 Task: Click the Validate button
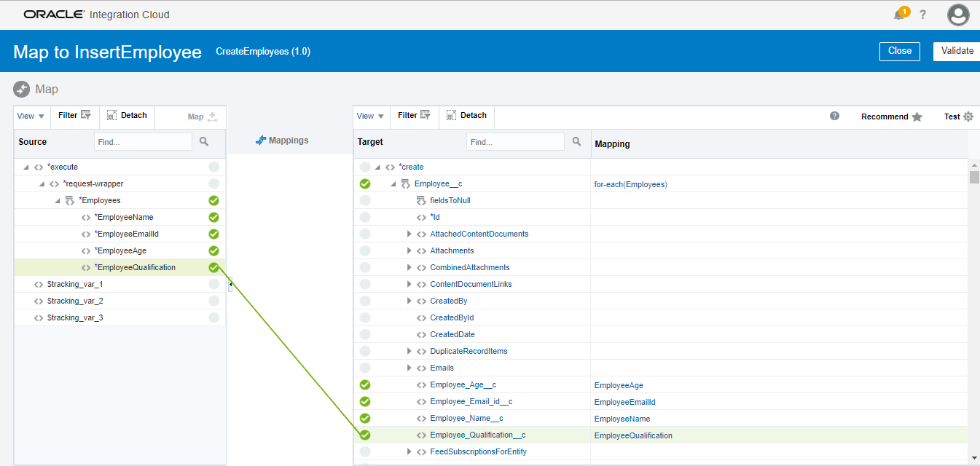tap(957, 51)
